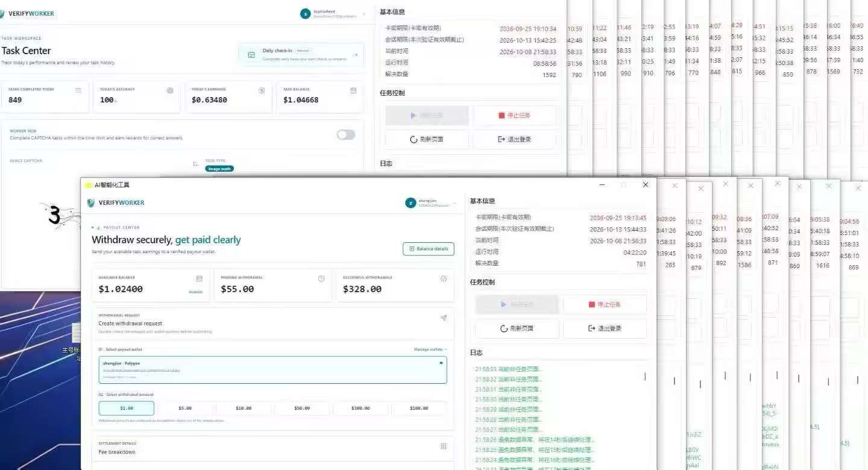Click the Successful Withdrawals checkmark icon
The height and width of the screenshot is (470, 868).
[444, 278]
